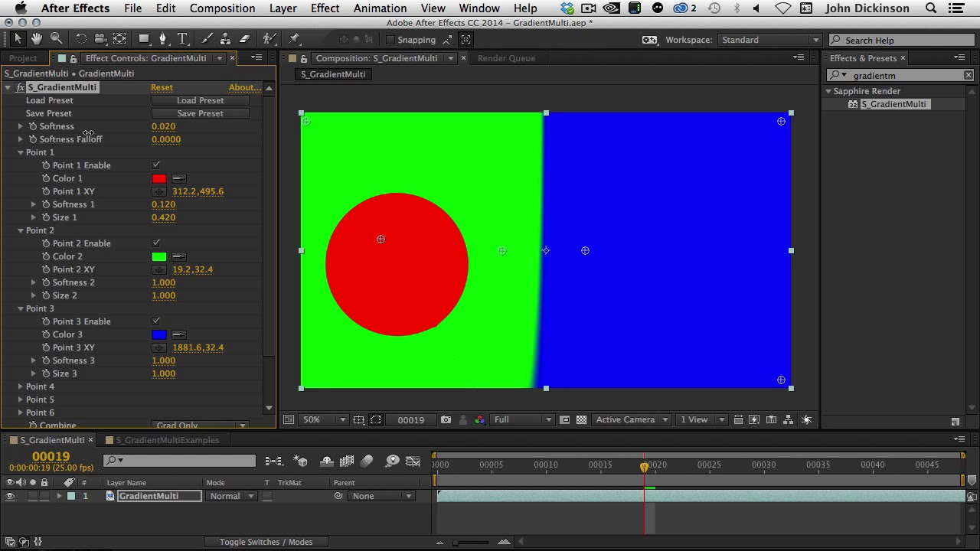Select the Roto Brush tool
The width and height of the screenshot is (980, 551).
(x=269, y=38)
